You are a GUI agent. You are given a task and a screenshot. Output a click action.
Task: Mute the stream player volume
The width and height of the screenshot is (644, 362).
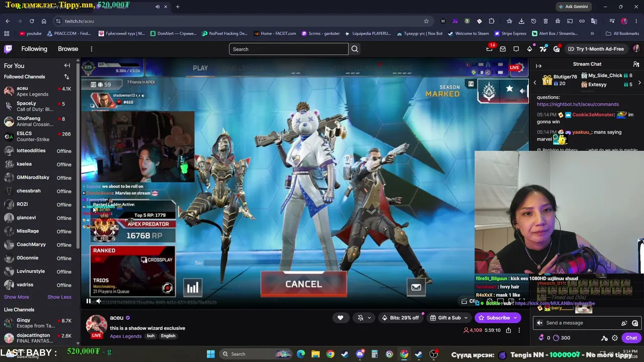click(x=99, y=301)
